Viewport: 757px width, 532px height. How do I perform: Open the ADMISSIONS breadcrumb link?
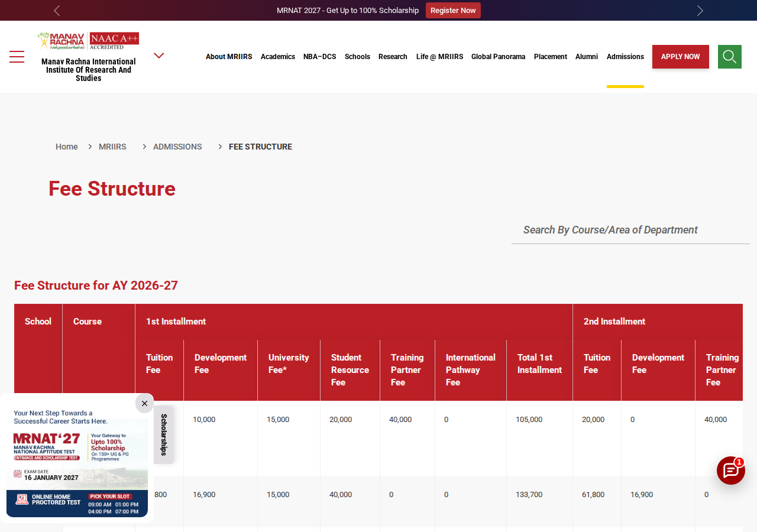tap(177, 147)
